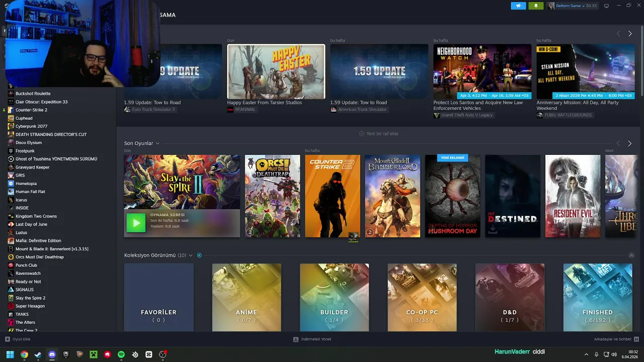Show hidden system tray icons chevron

(586, 354)
